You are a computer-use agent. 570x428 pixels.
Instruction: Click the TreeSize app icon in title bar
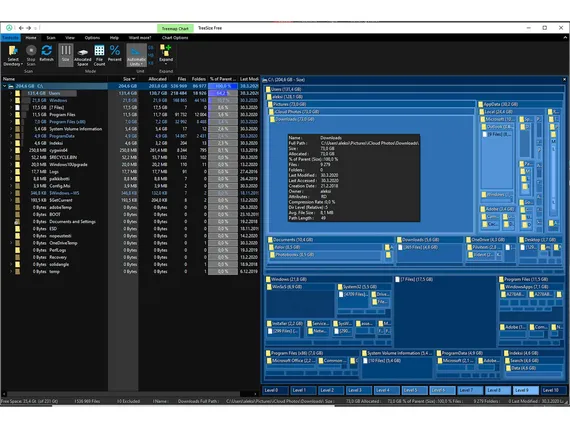pyautogui.click(x=9, y=28)
